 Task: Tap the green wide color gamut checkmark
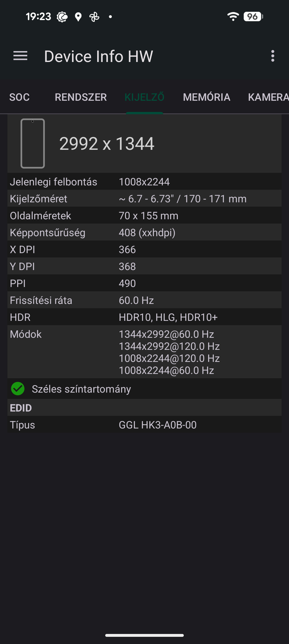coord(18,389)
